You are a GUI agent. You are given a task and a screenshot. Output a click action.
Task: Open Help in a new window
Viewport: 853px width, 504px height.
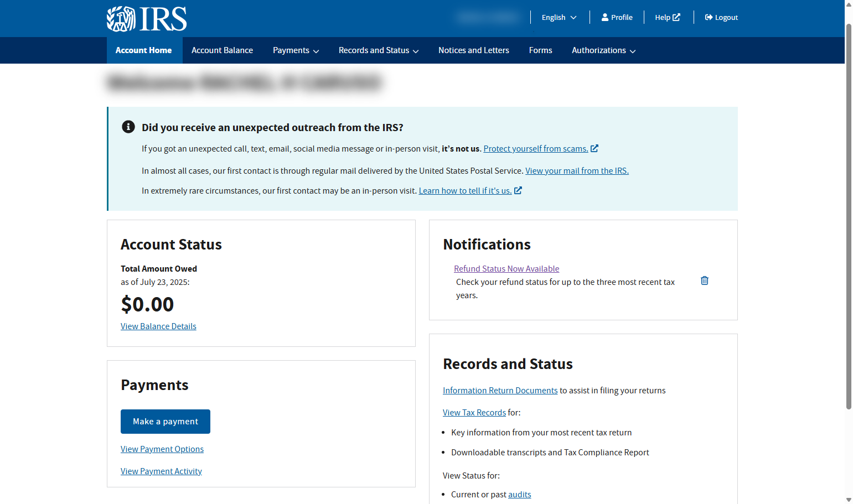coord(668,17)
